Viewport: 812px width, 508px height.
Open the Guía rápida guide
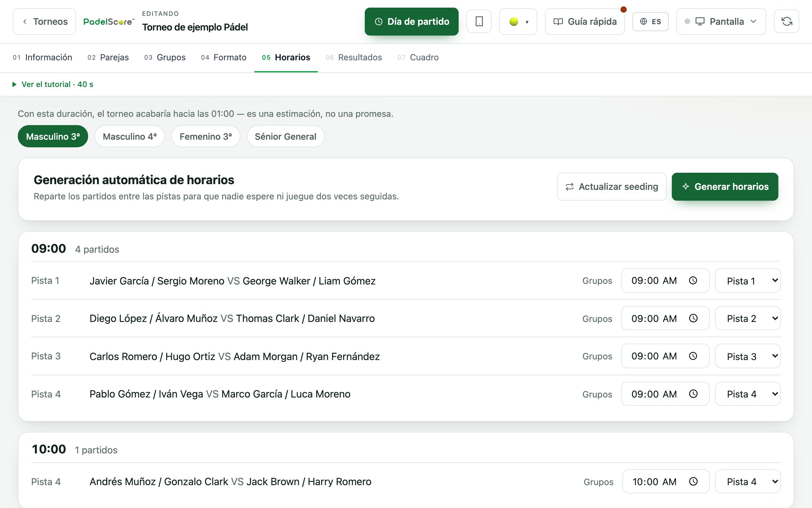585,22
